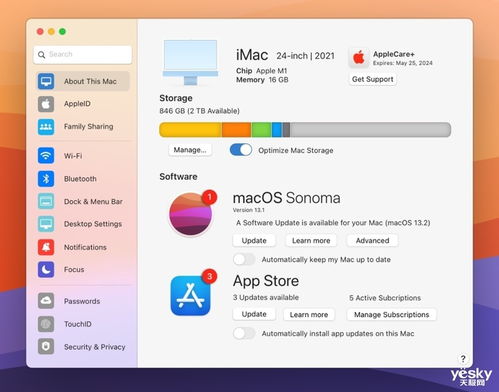Click the red 3 badge on App Store

click(x=209, y=276)
